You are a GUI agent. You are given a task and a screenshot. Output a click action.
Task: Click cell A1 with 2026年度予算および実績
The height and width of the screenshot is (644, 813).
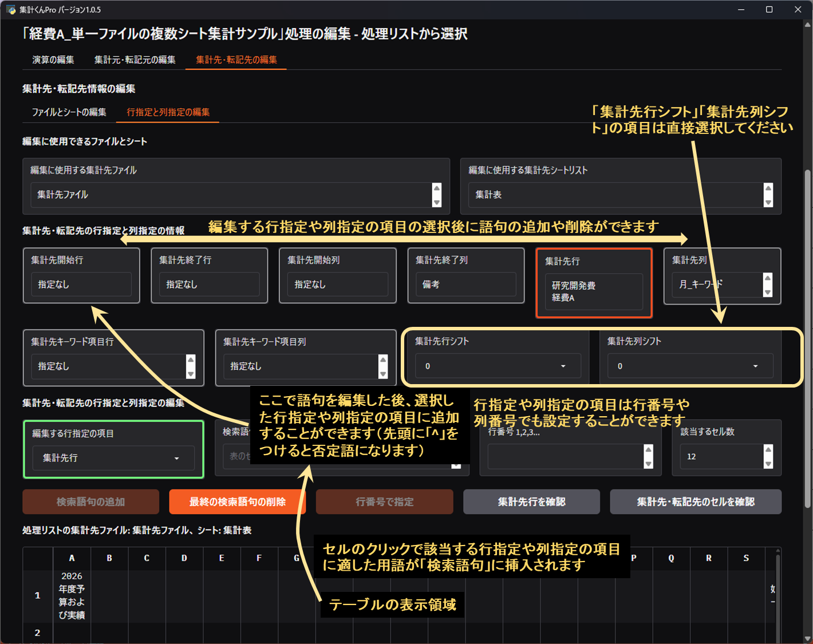click(72, 596)
